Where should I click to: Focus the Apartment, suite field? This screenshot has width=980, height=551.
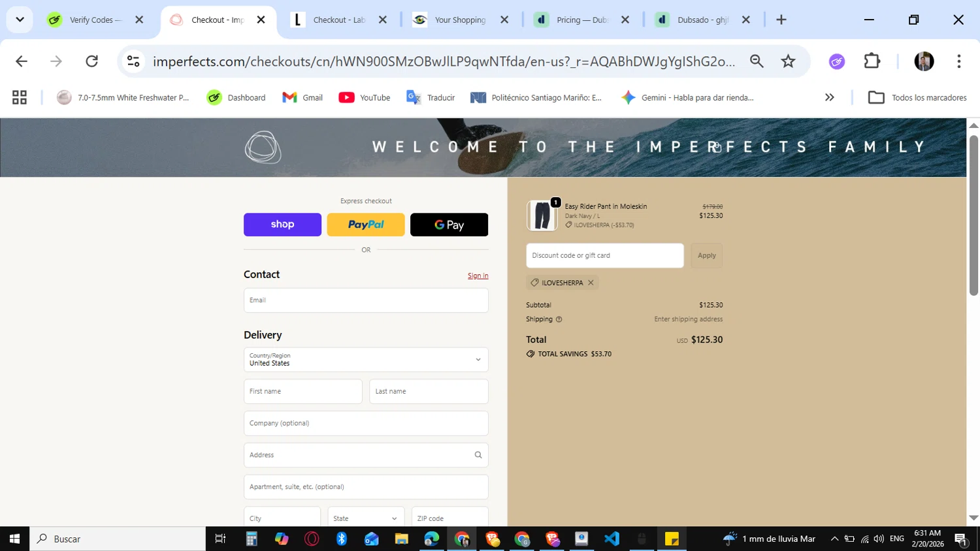(x=366, y=487)
